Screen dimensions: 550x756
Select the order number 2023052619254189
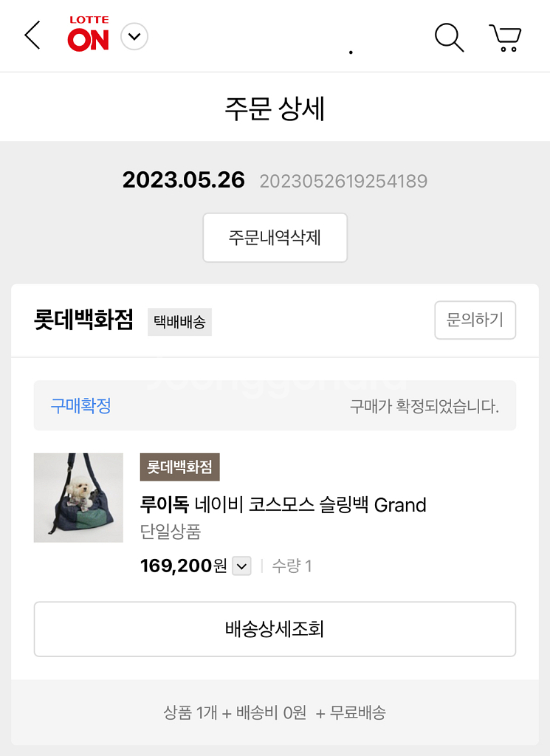[343, 181]
